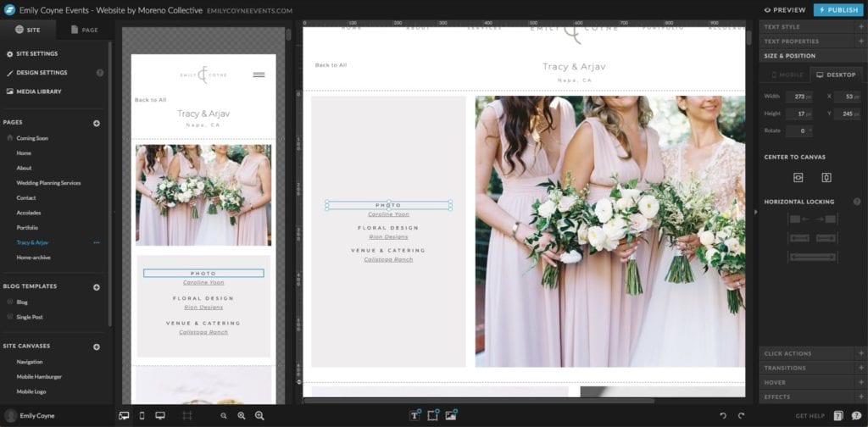Click the Redo arrow
Screen dimensions: 868x427
pos(741,416)
